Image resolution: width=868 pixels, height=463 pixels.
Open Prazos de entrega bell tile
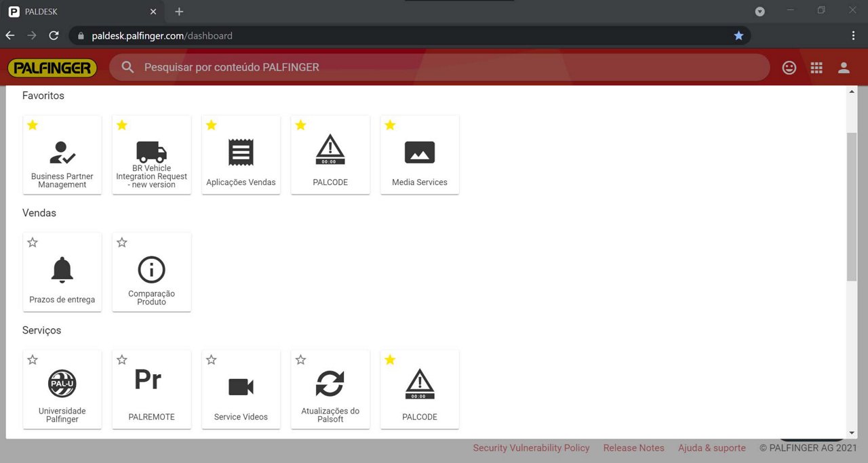pyautogui.click(x=62, y=273)
